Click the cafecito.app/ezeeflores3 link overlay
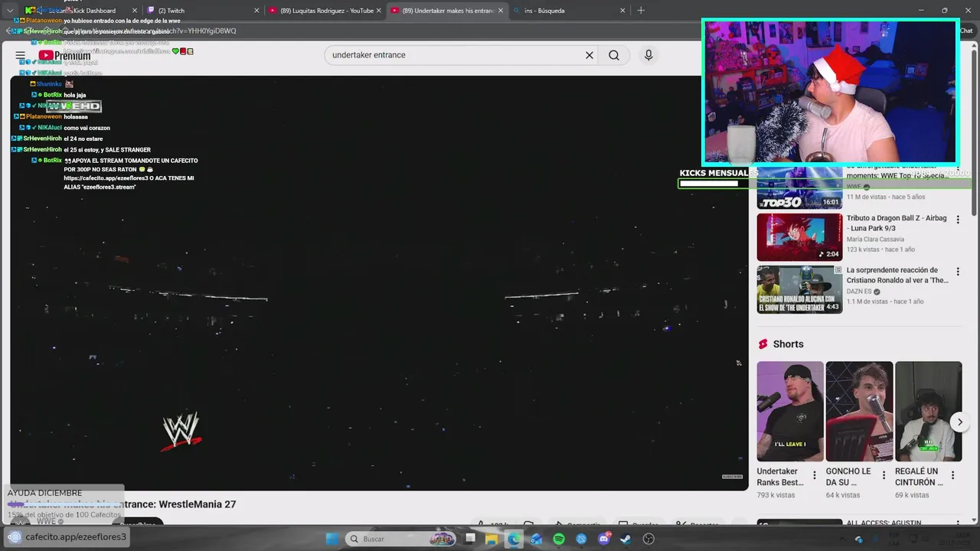This screenshot has height=551, width=980. point(67,537)
